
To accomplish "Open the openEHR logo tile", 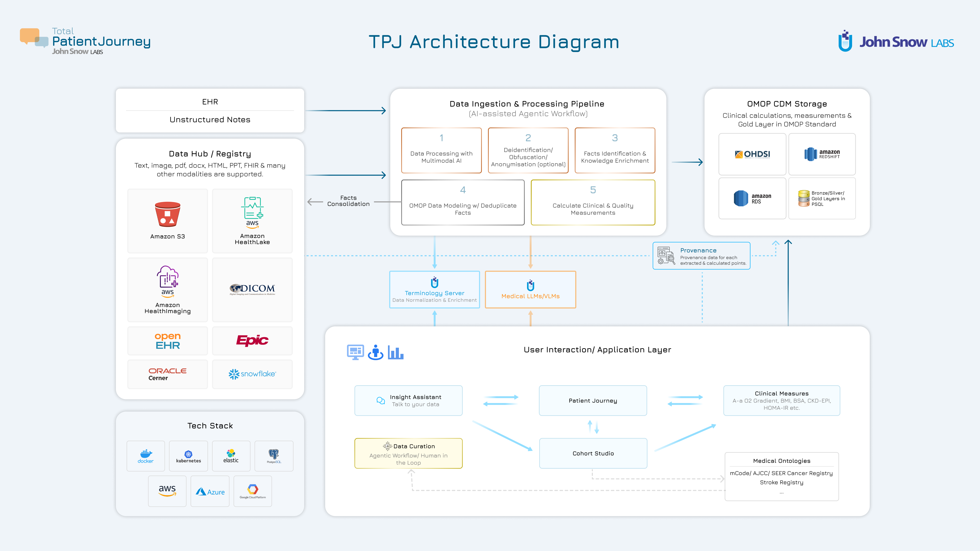I will 167,341.
